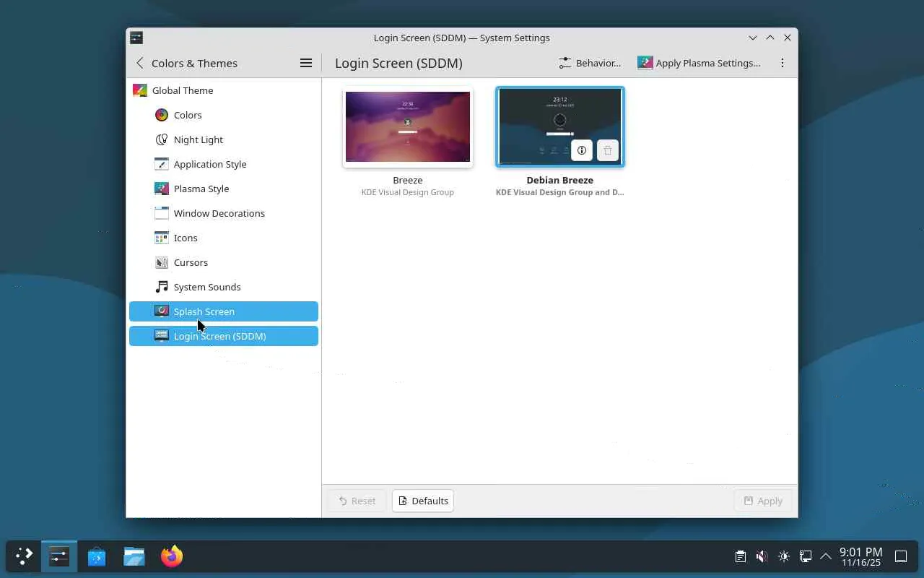The width and height of the screenshot is (924, 578).
Task: Open the Cursors settings page
Action: tap(224, 262)
